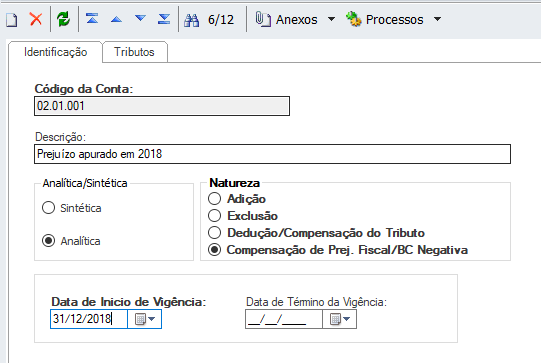Click the Anexos paperclip icon
541x363 pixels.
pyautogui.click(x=263, y=19)
